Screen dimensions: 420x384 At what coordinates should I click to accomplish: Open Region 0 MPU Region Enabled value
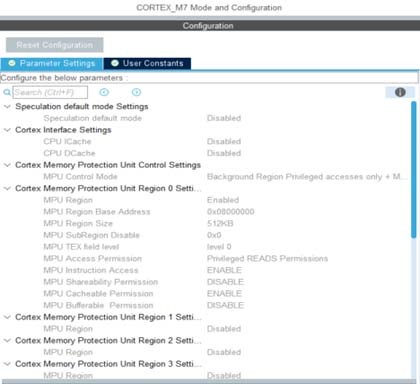tap(223, 200)
